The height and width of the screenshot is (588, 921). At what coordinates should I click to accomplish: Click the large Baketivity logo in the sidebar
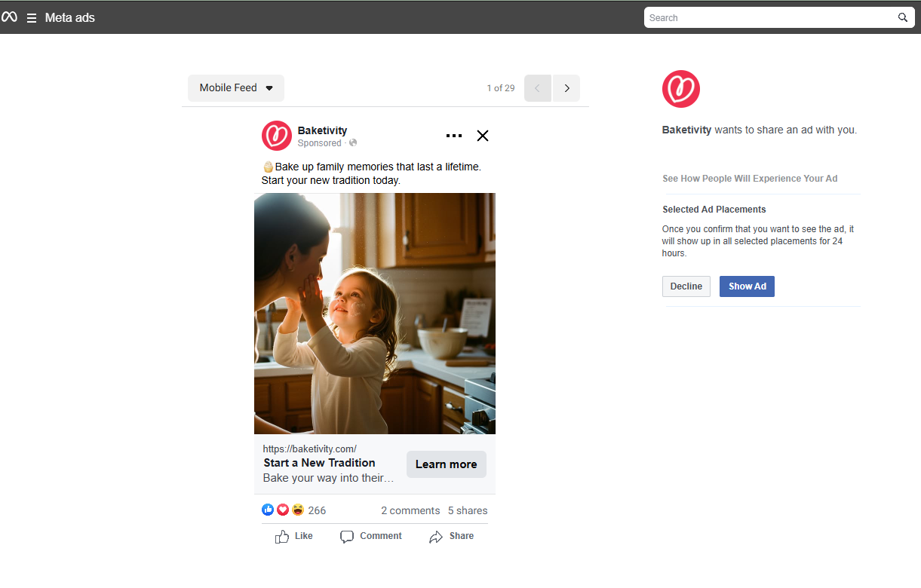pos(681,89)
